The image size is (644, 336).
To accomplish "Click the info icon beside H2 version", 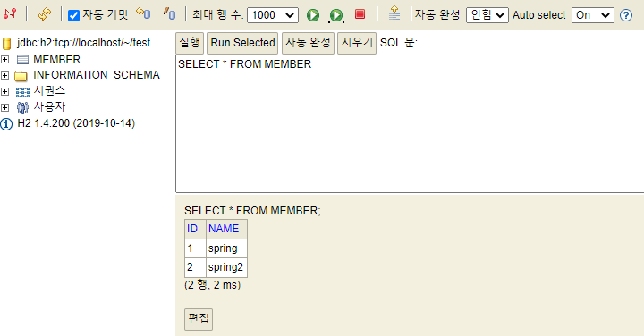I will (x=6, y=124).
